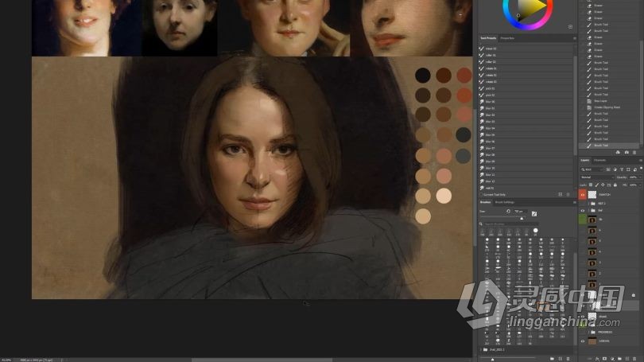The width and height of the screenshot is (644, 362).
Task: Switch to the Tool Presets tab
Action: coord(488,38)
